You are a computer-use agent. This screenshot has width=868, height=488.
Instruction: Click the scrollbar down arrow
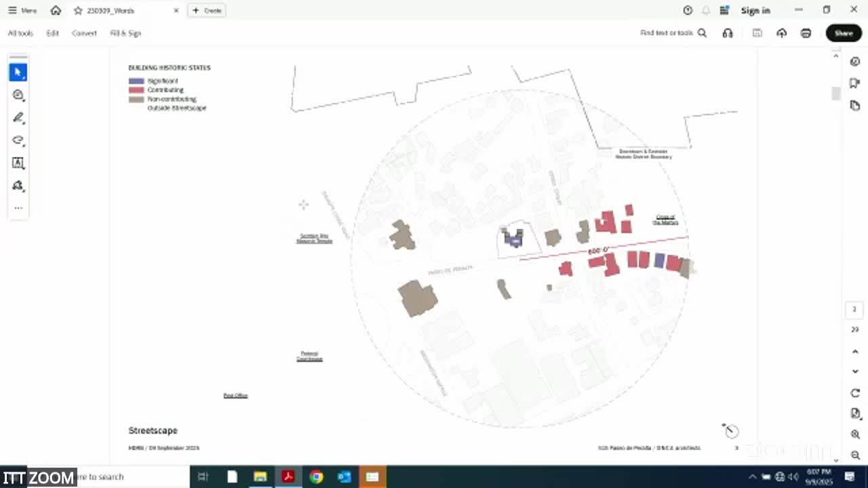point(835,460)
